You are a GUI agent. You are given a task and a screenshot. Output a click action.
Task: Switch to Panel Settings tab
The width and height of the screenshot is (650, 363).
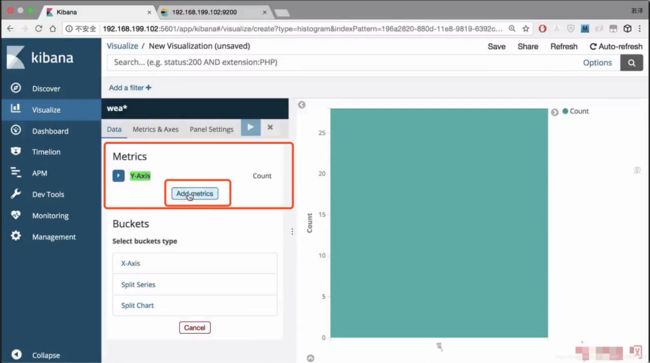click(x=211, y=129)
